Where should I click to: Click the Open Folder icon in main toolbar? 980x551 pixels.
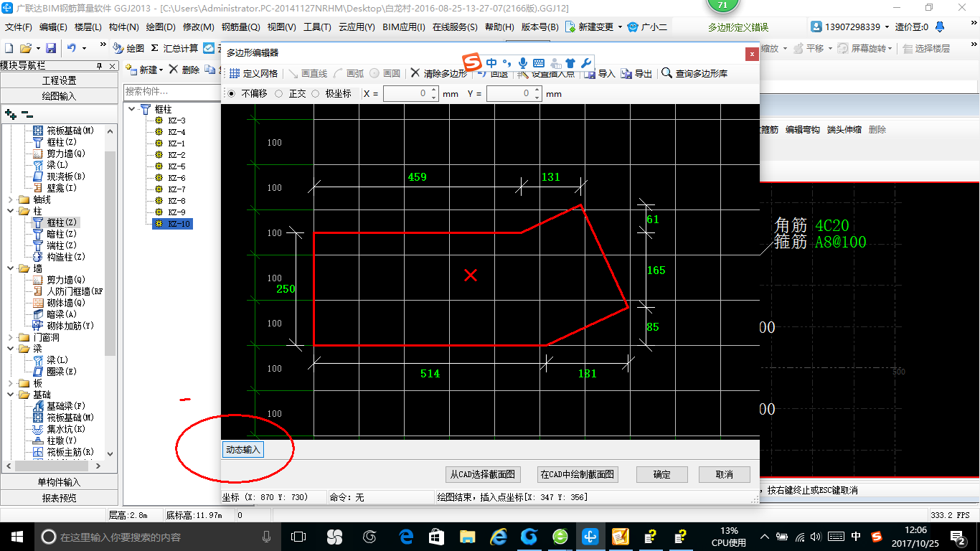point(25,48)
